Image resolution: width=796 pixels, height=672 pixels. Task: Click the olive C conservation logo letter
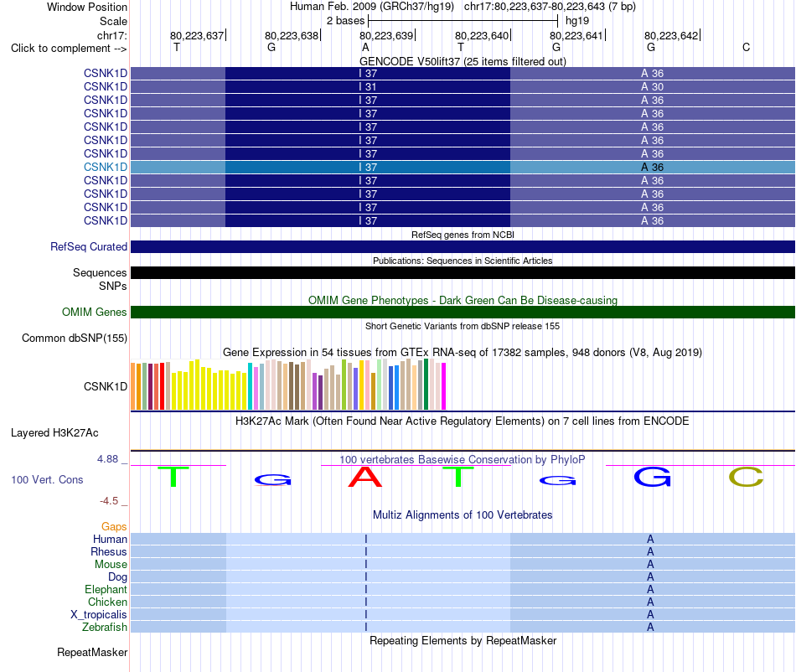[x=746, y=477]
